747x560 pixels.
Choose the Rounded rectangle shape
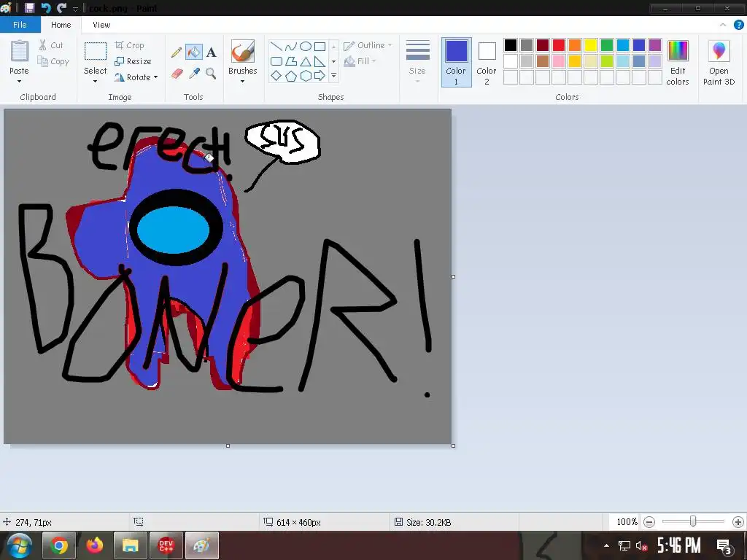276,61
